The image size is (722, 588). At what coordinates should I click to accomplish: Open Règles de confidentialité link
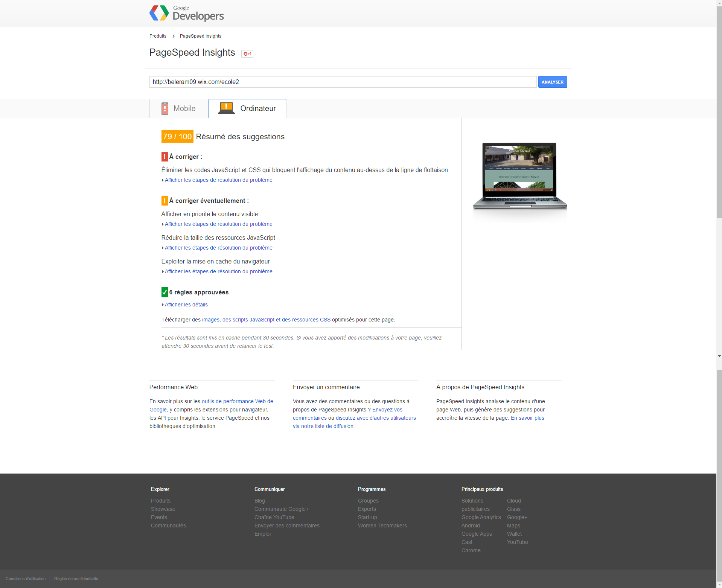pos(76,579)
